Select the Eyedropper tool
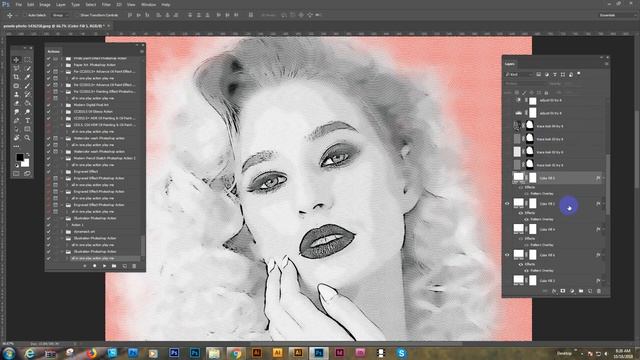Image resolution: width=640 pixels, height=360 pixels. coord(27,77)
